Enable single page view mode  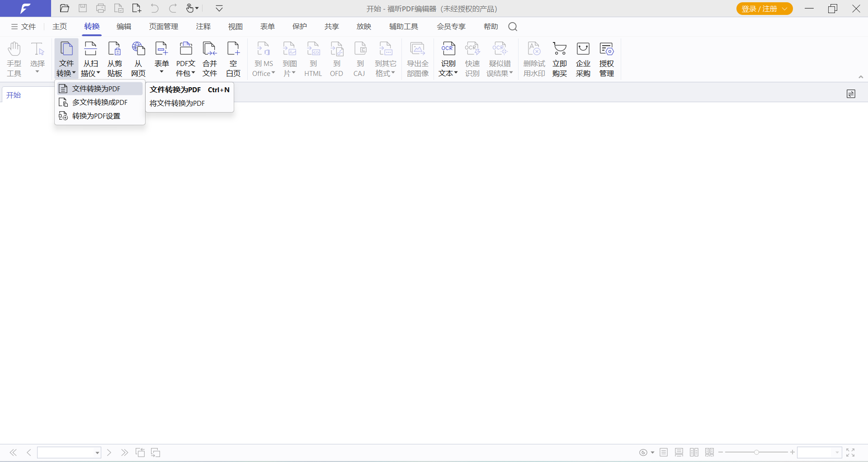point(664,453)
